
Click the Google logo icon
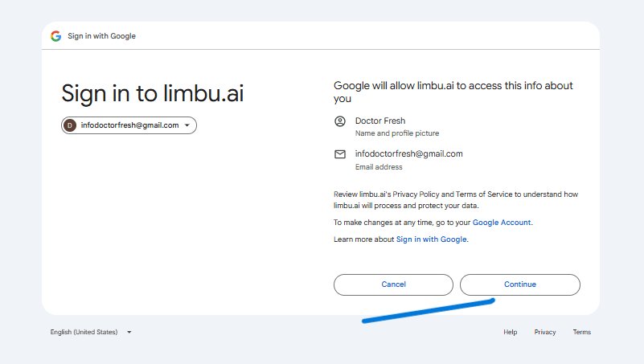tap(55, 36)
